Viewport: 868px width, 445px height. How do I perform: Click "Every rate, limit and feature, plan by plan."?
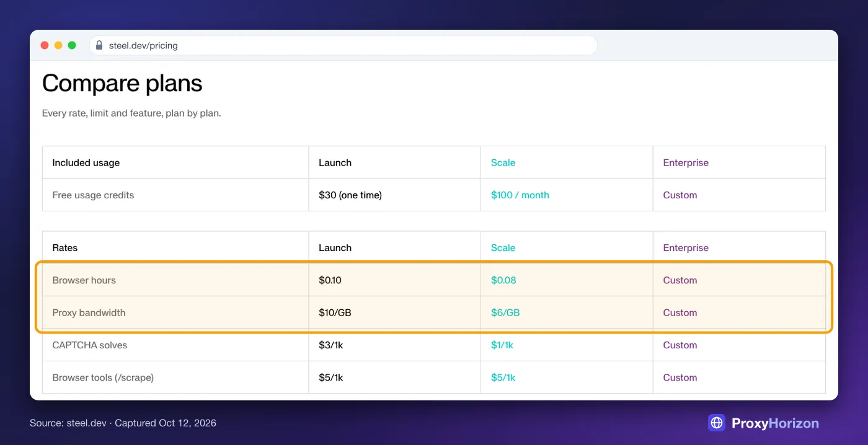[131, 113]
